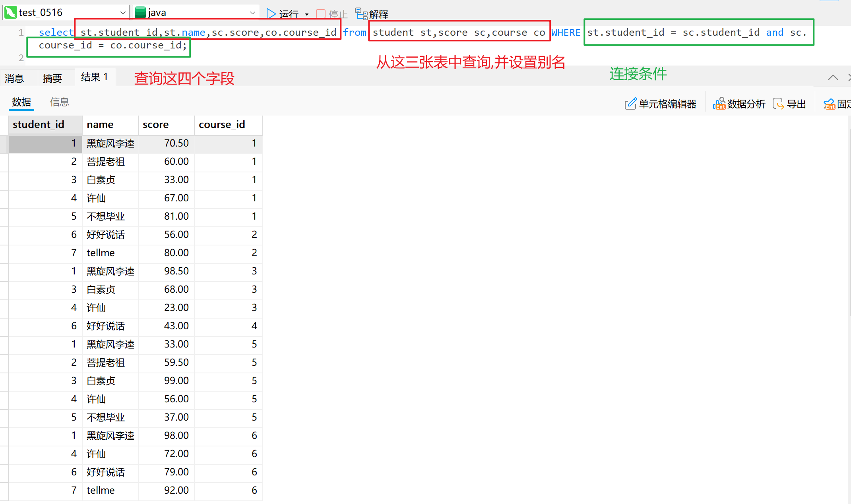Viewport: 851px width, 504px height.
Task: Click the student_id column header
Action: 39,125
